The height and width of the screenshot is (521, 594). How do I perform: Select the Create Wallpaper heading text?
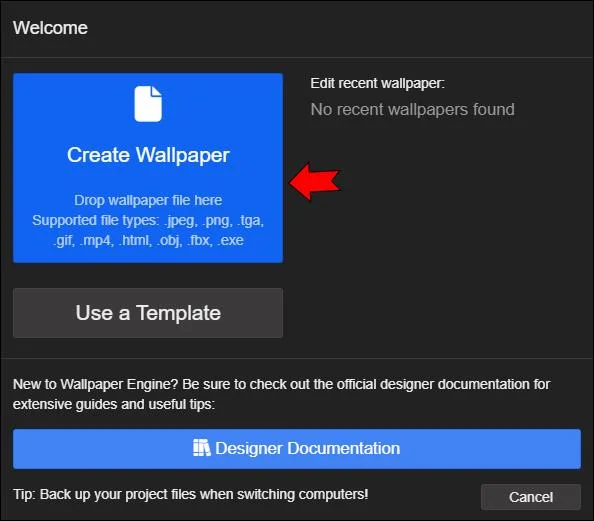[148, 155]
